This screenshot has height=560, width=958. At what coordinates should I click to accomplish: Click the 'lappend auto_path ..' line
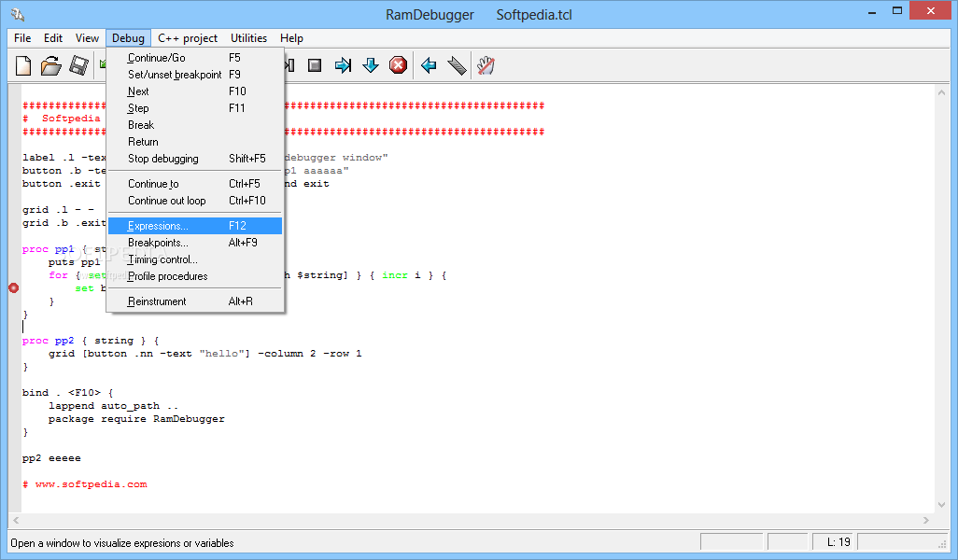pos(113,406)
